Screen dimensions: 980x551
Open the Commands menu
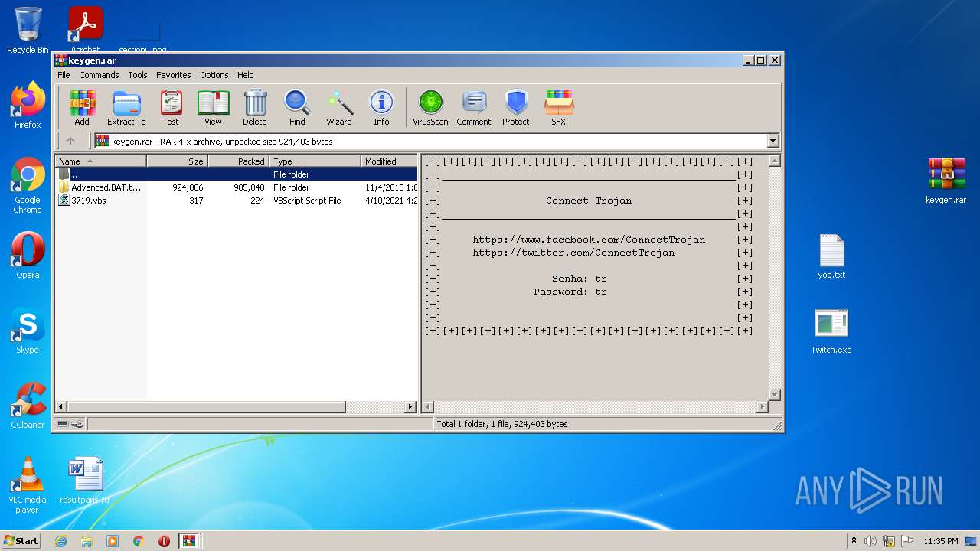[99, 75]
